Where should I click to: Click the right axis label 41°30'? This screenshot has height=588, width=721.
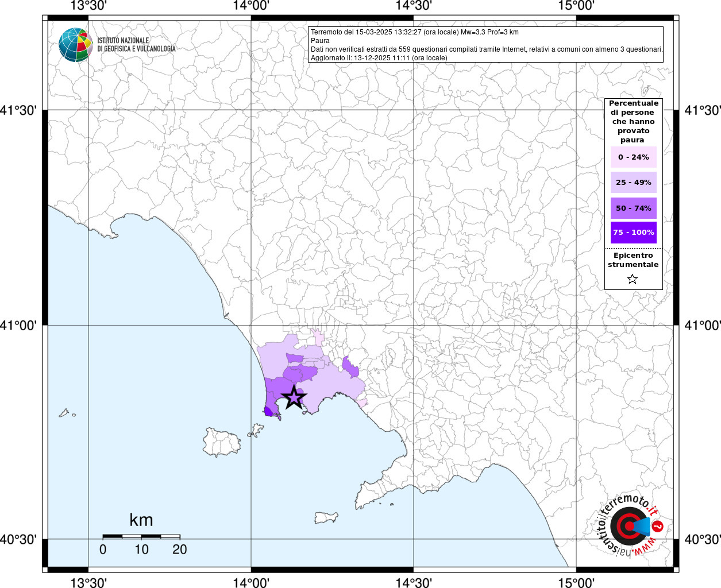click(x=703, y=110)
